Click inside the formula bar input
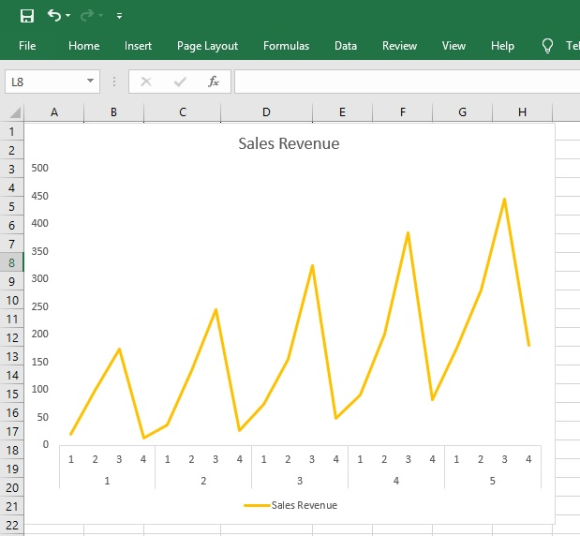580x536 pixels. click(407, 81)
